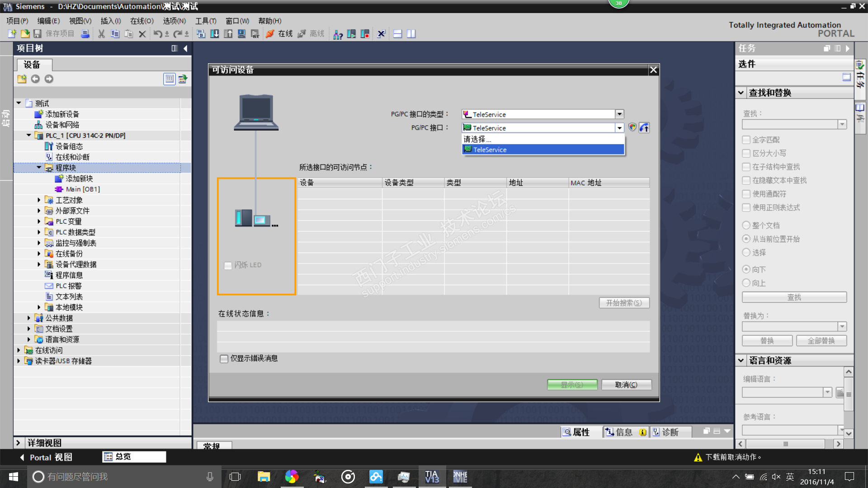Check the 全字匹配 option

(x=746, y=140)
